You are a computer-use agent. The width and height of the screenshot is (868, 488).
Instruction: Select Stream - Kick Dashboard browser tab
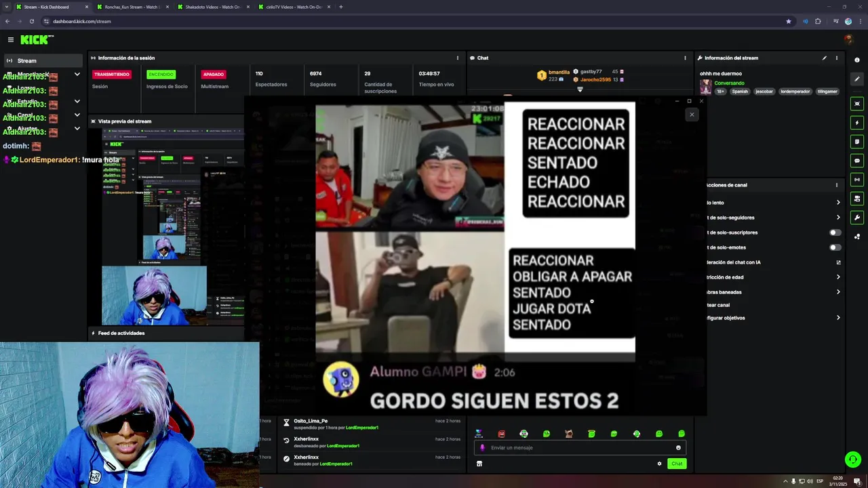[x=52, y=7]
